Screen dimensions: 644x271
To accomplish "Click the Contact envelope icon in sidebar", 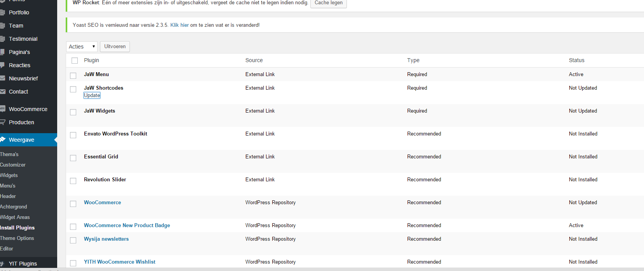I will [2, 92].
